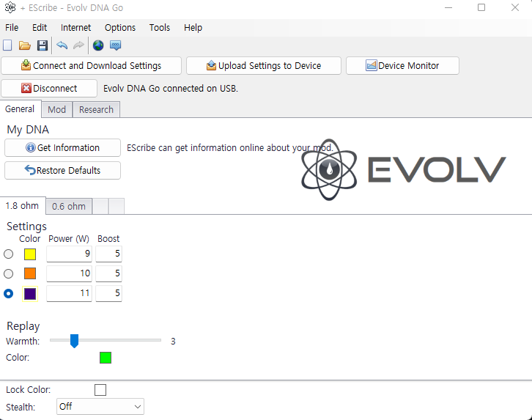Click the Power field showing 11
This screenshot has width=532, height=420.
tap(70, 293)
